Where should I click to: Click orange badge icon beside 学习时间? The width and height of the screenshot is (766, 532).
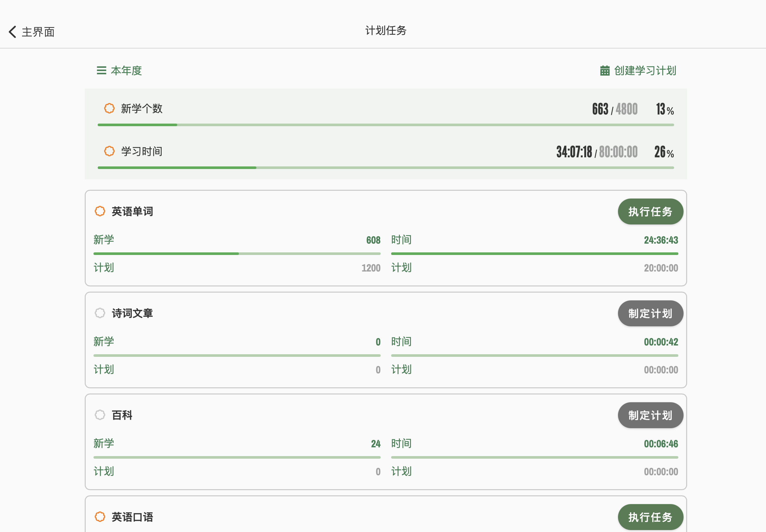(109, 151)
